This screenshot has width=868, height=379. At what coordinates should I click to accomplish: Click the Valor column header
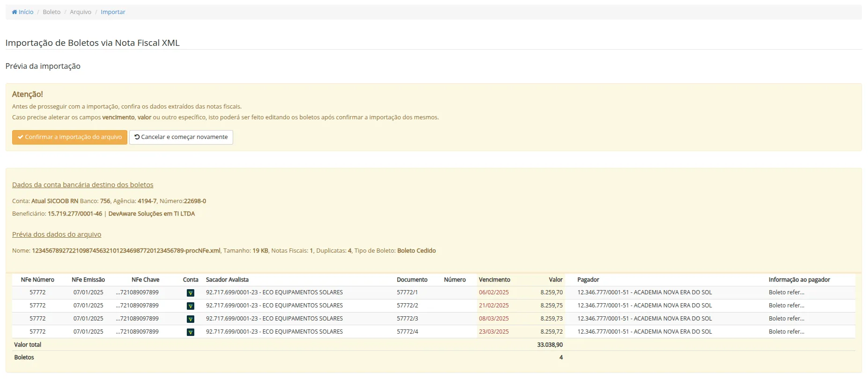(x=555, y=280)
